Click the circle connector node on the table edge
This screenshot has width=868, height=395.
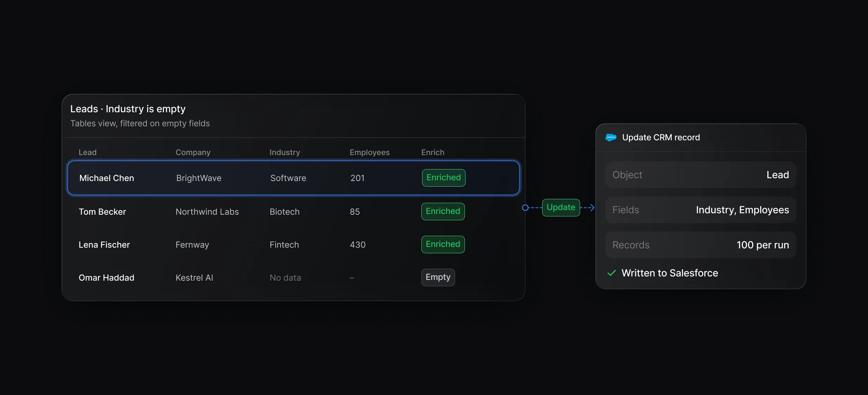[525, 208]
